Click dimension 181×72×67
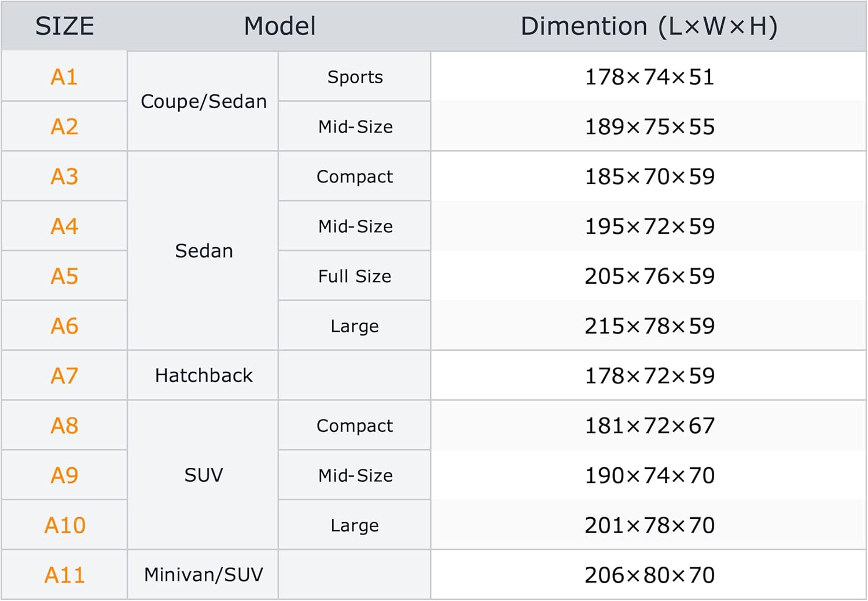This screenshot has width=868, height=601. 649,426
